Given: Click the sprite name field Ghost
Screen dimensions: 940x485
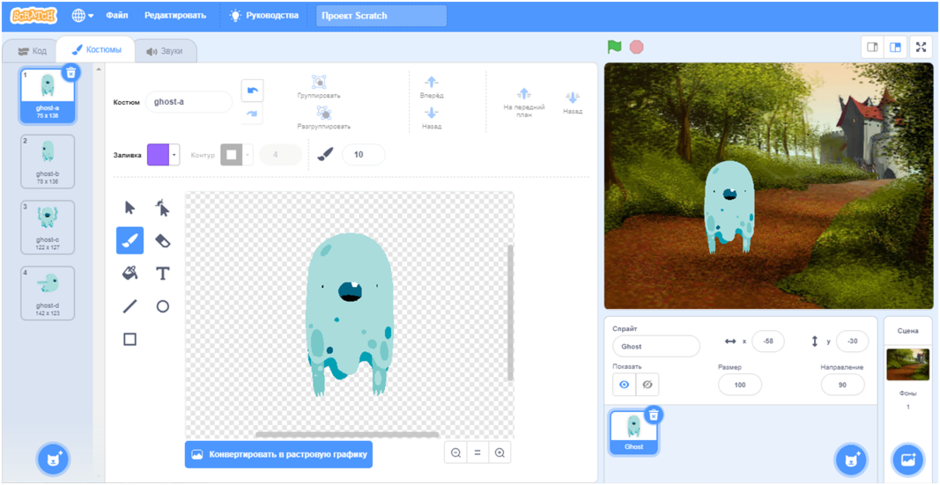Looking at the screenshot, I should point(656,347).
